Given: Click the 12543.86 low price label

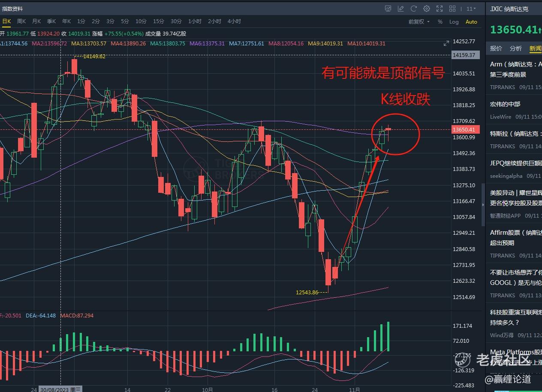Looking at the screenshot, I should pyautogui.click(x=307, y=293).
